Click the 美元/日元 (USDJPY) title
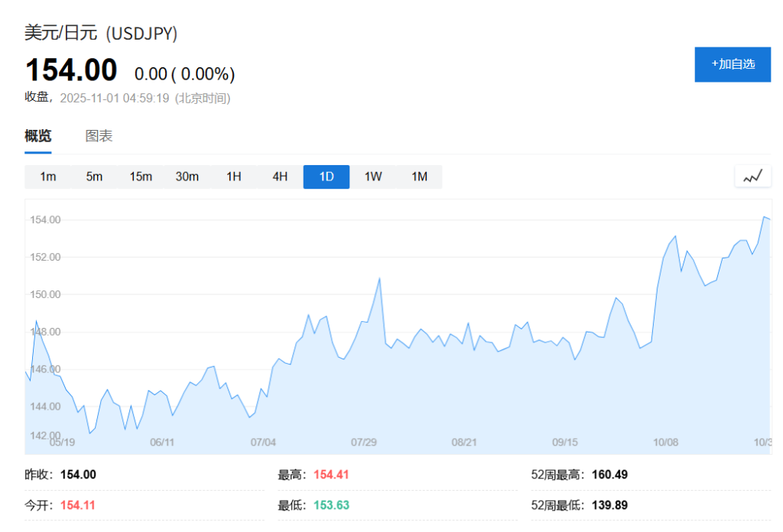This screenshot has height=532, width=783. (x=101, y=34)
